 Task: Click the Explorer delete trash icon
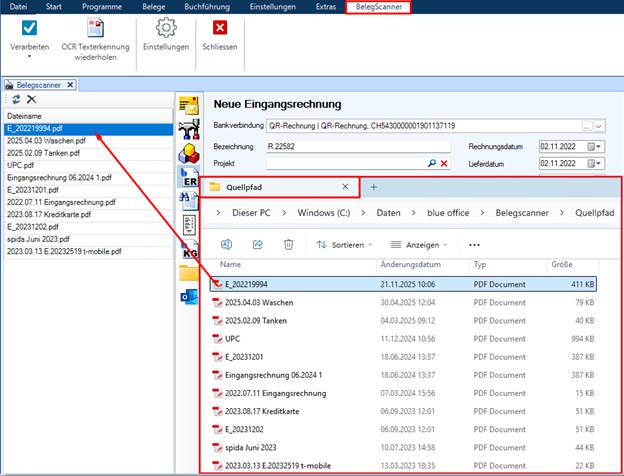289,244
